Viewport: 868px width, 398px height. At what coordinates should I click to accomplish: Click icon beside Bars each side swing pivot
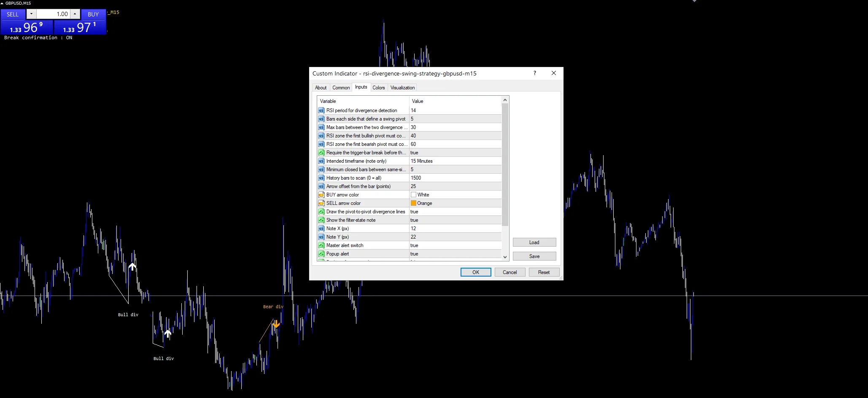321,119
